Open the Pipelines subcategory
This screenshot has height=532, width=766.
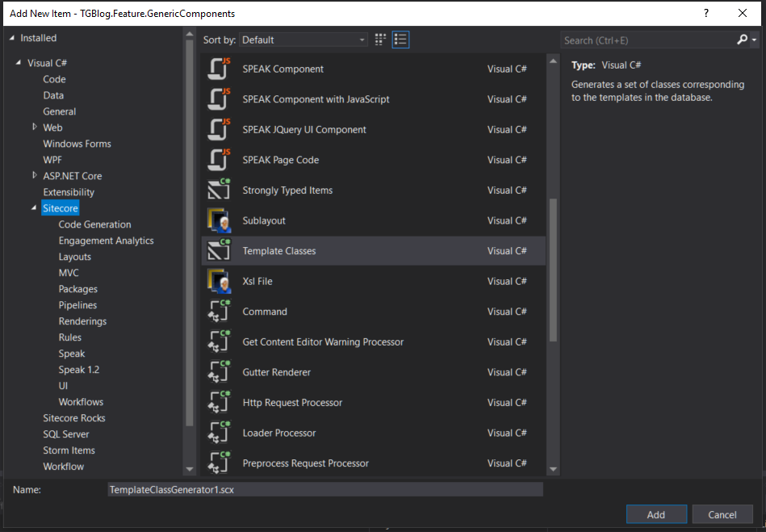pyautogui.click(x=77, y=305)
